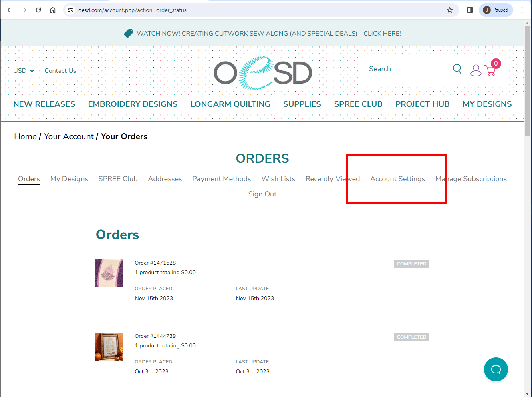Click the search magnifier icon
This screenshot has height=397, width=532.
(x=457, y=69)
